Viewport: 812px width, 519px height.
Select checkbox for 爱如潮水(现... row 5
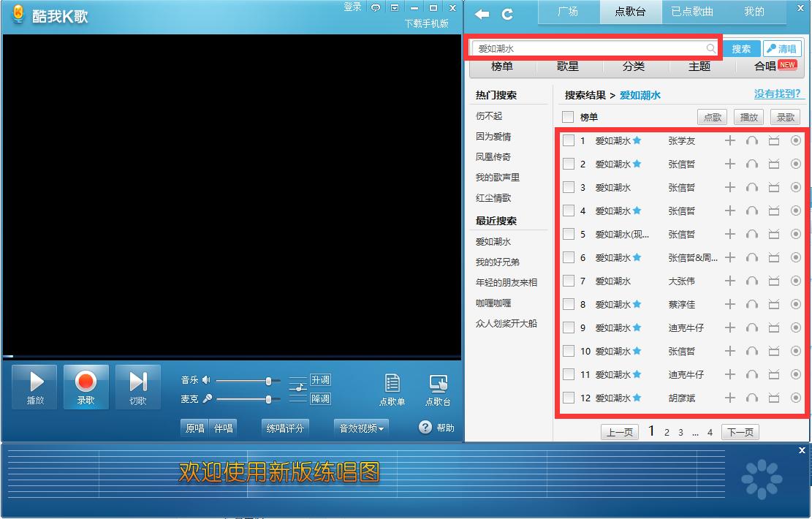[x=569, y=234]
